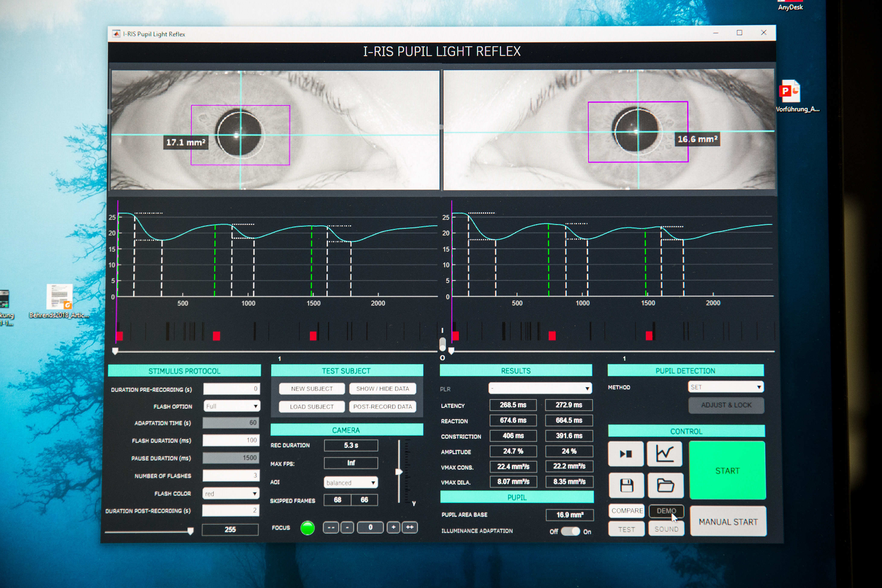Click the brightness slider handle at 255
Image resolution: width=882 pixels, height=588 pixels.
191,531
